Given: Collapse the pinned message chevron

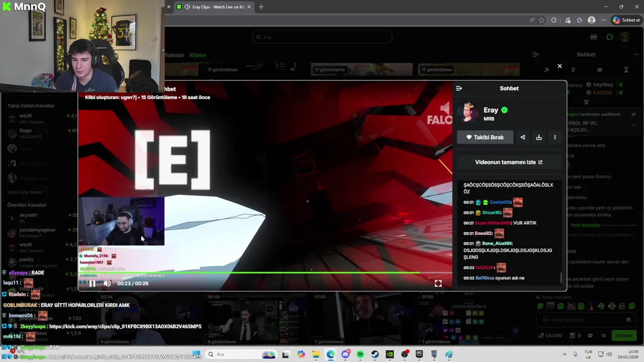Looking at the screenshot, I should point(633,125).
